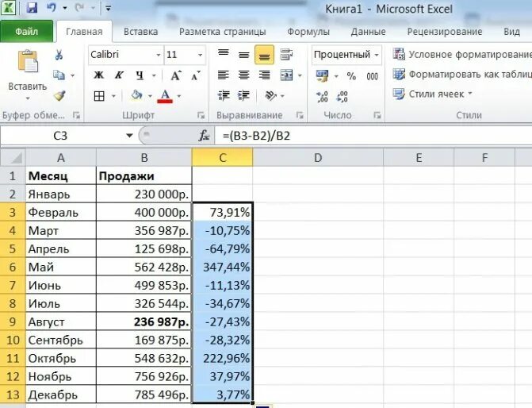Open Условное форматирование menu
This screenshot has width=532, height=408.
point(462,54)
